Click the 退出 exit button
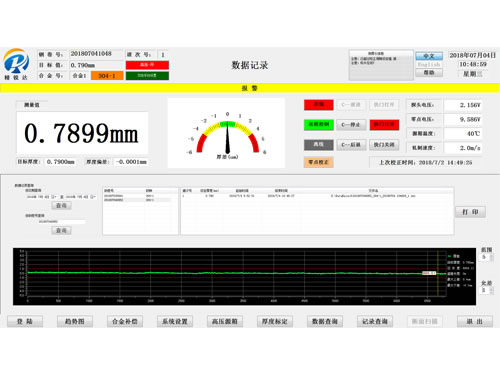 pos(475,322)
